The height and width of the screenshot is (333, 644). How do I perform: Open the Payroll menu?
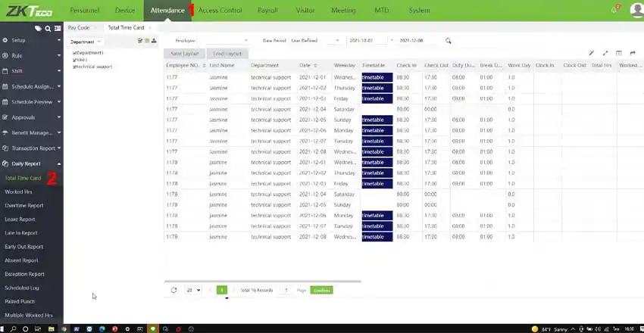[267, 11]
